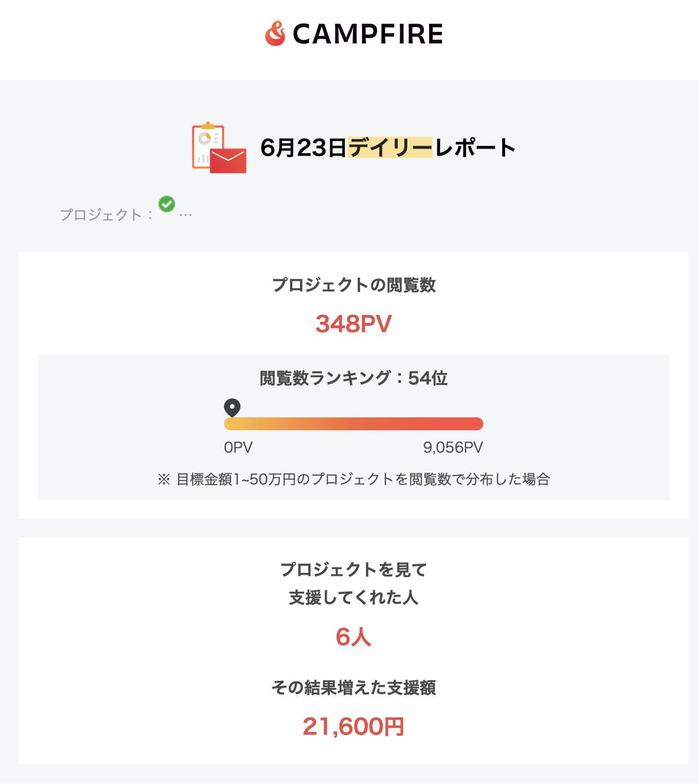Viewport: 699px width, 784px height.
Task: Click the highlighted デイリー word
Action: click(390, 148)
